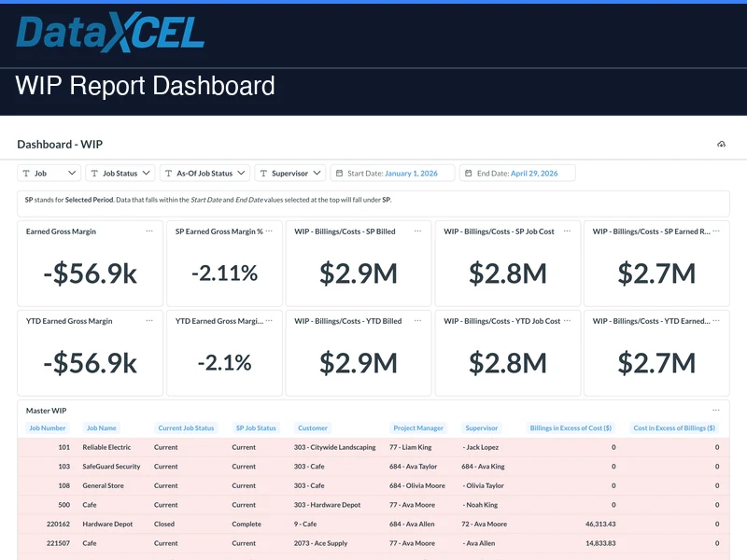Viewport: 747px width, 560px height.
Task: Sort by Current Job Status column
Action: (x=186, y=428)
